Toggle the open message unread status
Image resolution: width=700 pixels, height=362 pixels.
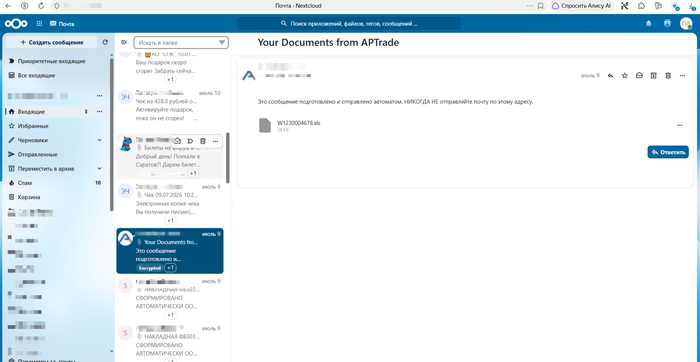tap(639, 75)
